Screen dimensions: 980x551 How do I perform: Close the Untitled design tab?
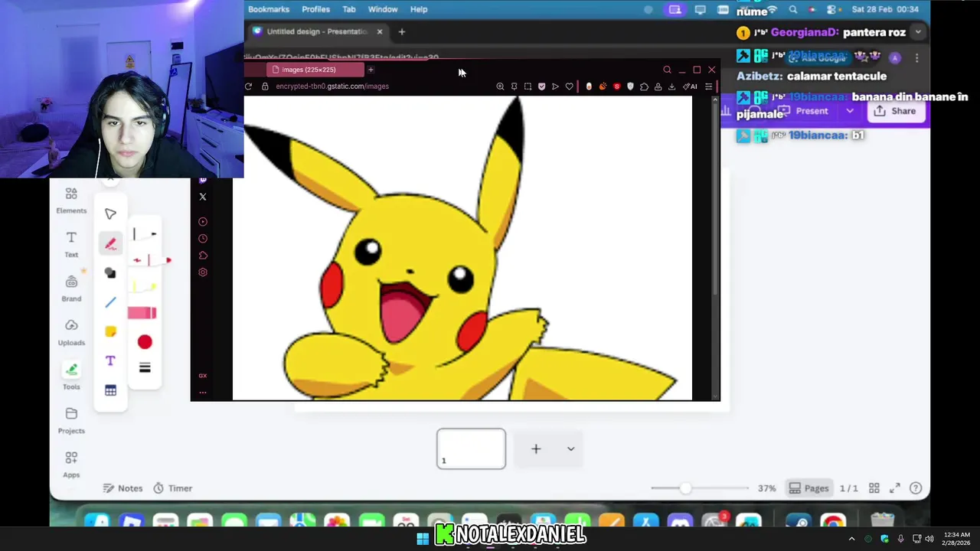click(x=379, y=31)
